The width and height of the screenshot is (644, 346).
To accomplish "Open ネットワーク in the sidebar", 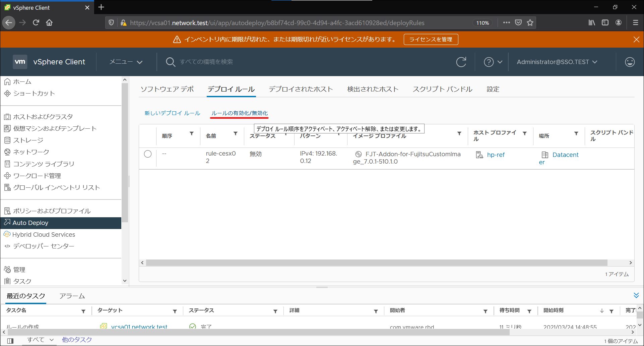I will (x=31, y=152).
